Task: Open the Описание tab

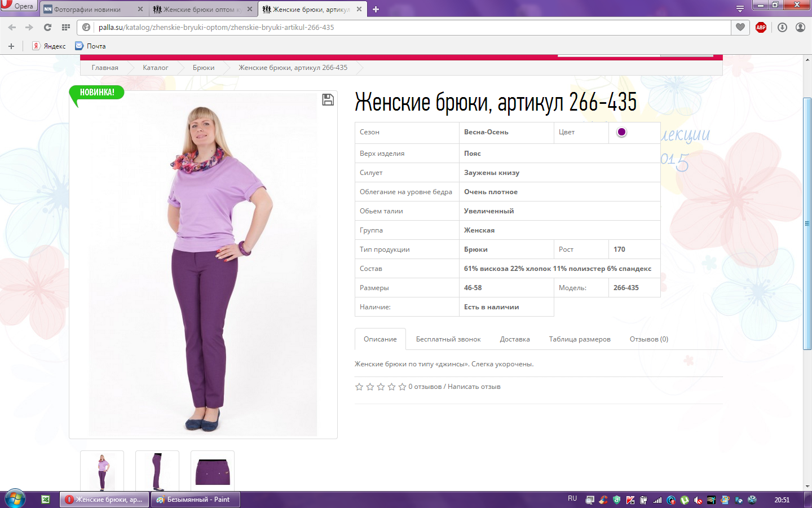Action: (x=380, y=339)
